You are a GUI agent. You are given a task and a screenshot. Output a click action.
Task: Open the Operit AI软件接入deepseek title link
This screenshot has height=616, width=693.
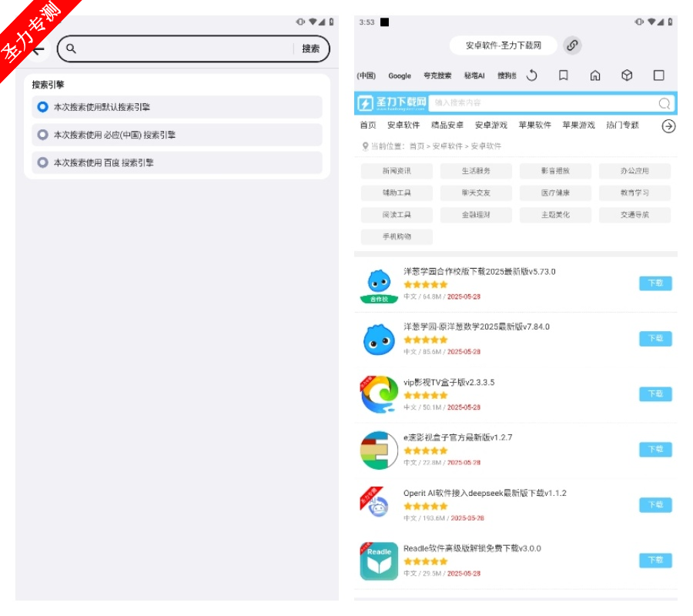pos(485,493)
